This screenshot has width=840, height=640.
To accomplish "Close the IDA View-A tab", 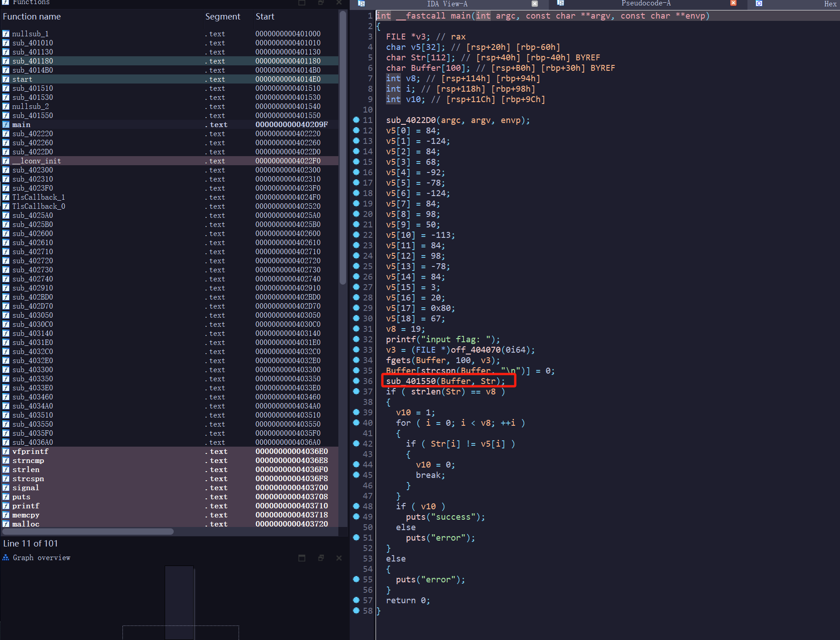I will click(535, 4).
